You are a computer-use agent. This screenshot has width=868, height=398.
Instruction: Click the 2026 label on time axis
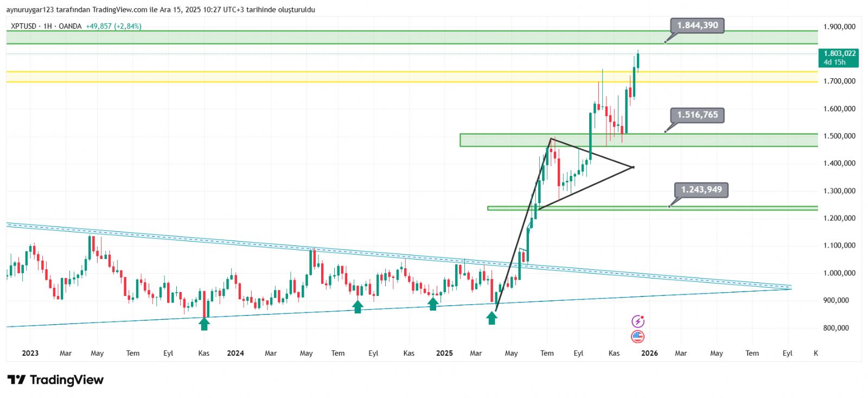click(649, 353)
